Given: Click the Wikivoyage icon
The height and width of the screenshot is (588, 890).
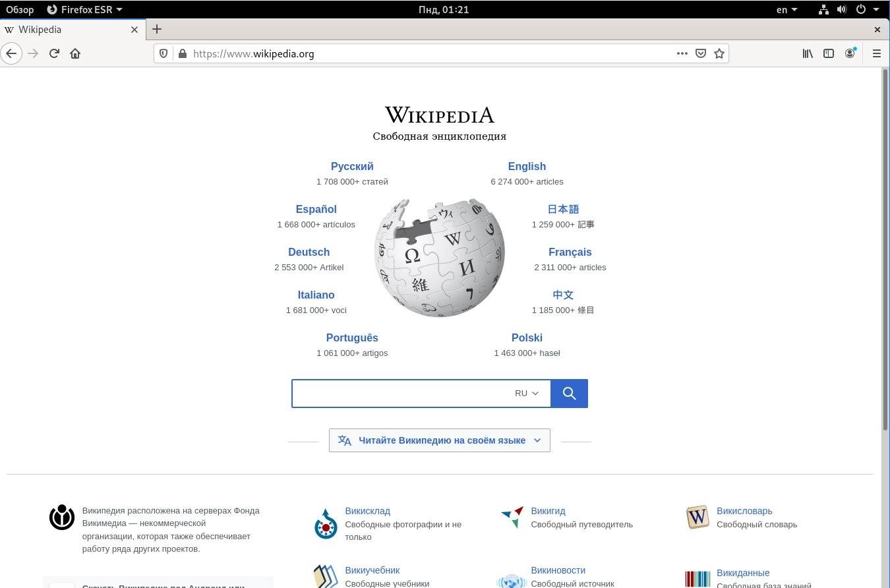Looking at the screenshot, I should 512,517.
